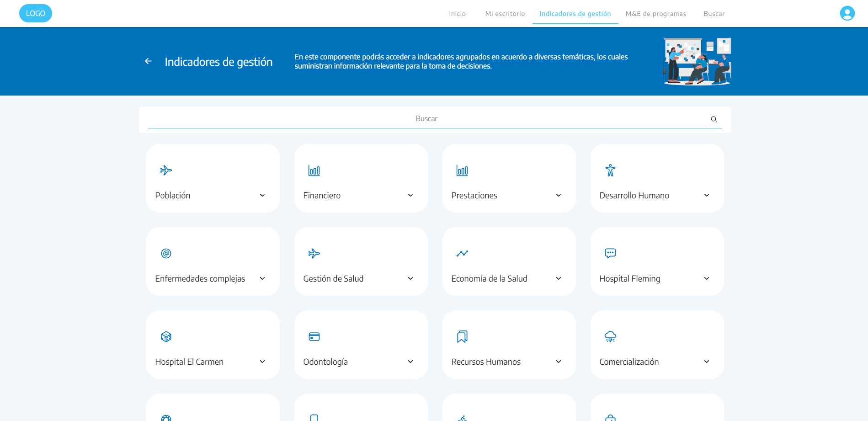Image resolution: width=868 pixels, height=421 pixels.
Task: Click the bar chart icon on Prestaciones card
Action: 462,171
